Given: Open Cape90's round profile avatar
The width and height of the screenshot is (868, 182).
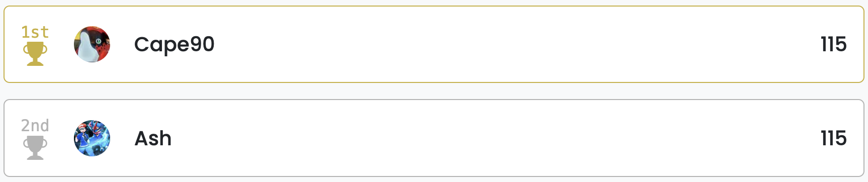Looking at the screenshot, I should click(92, 44).
